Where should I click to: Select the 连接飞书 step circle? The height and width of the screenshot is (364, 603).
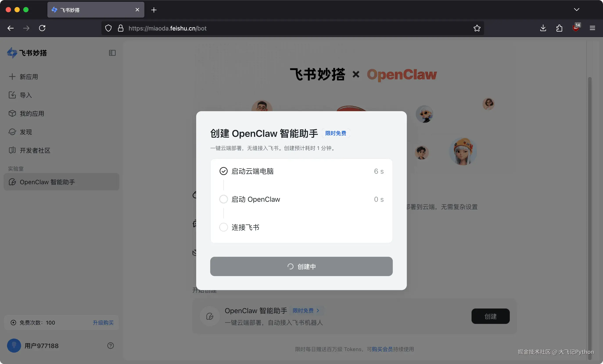(x=223, y=227)
